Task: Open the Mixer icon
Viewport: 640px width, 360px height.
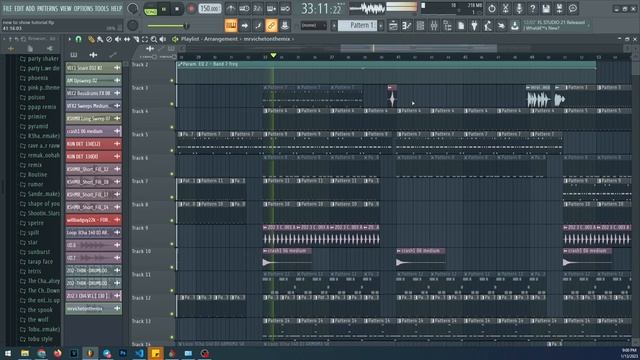Action: [x=434, y=26]
